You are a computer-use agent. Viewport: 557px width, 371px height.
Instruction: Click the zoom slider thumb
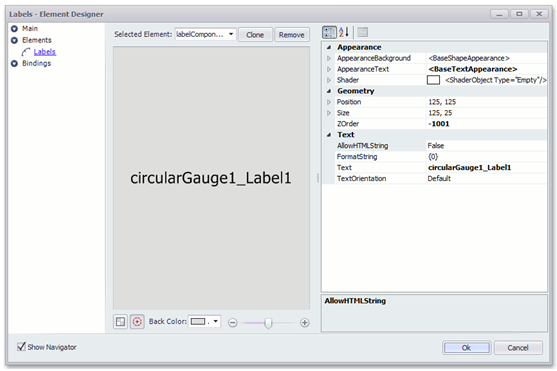(x=268, y=323)
